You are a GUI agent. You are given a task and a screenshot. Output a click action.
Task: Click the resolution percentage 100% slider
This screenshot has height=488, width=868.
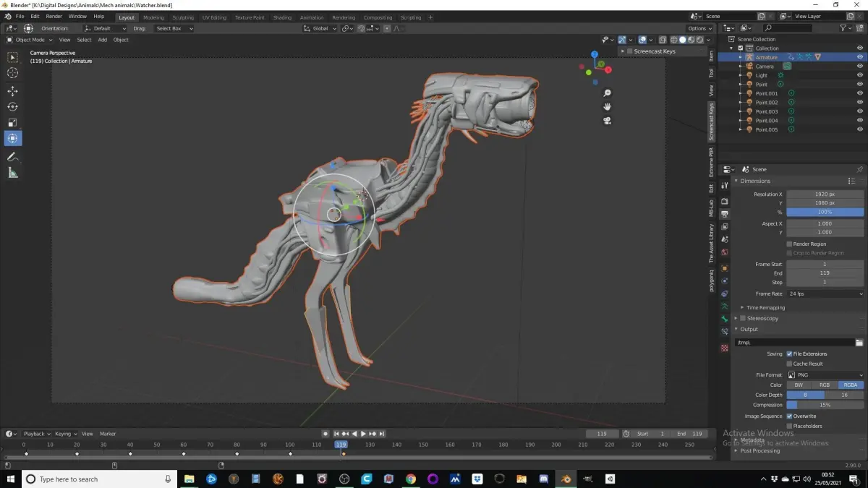click(x=825, y=212)
